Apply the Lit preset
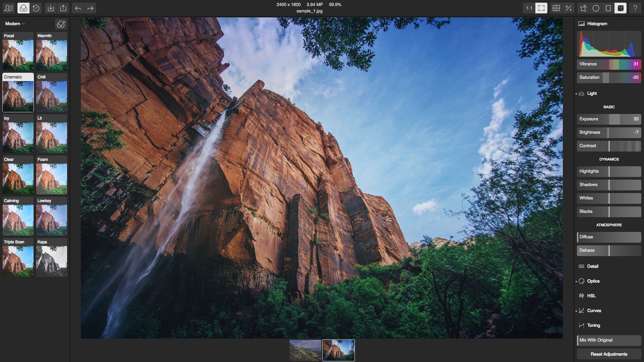The height and width of the screenshot is (362, 644). point(52,134)
